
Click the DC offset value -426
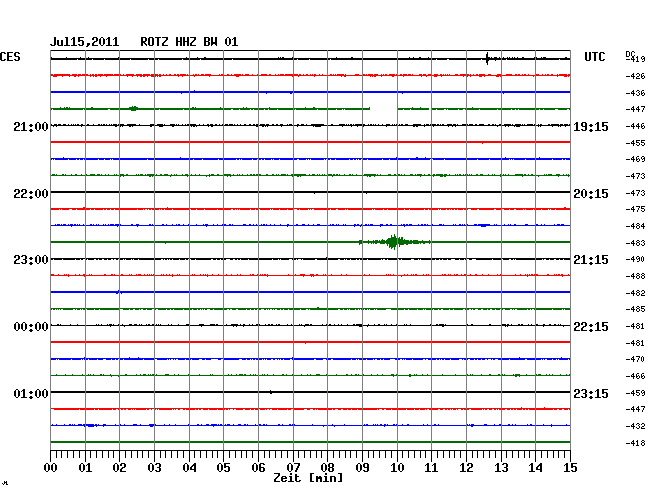click(635, 76)
